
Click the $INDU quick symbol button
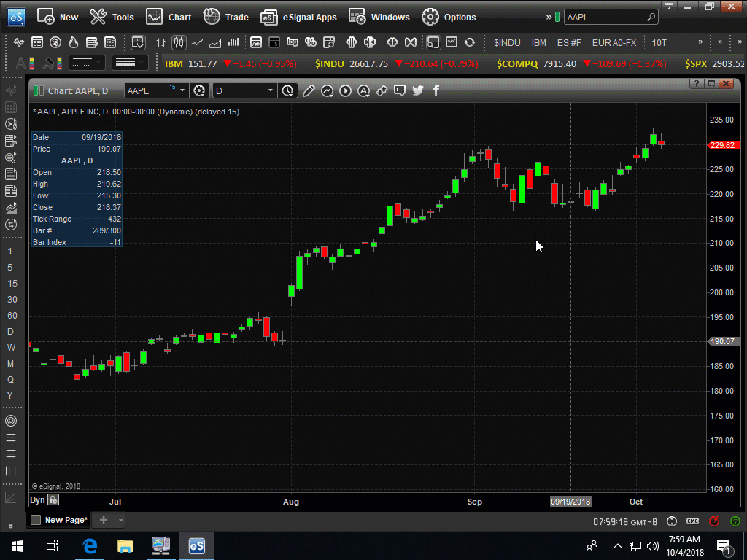click(x=507, y=43)
